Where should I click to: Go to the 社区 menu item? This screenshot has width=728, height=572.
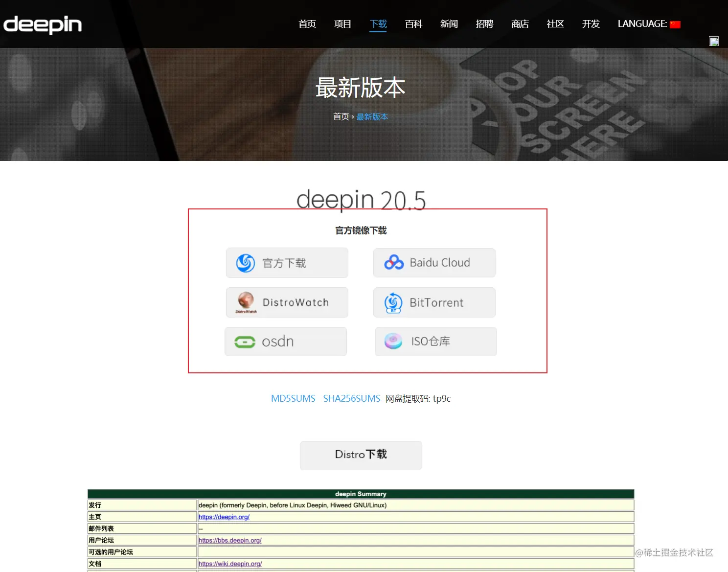pos(555,24)
